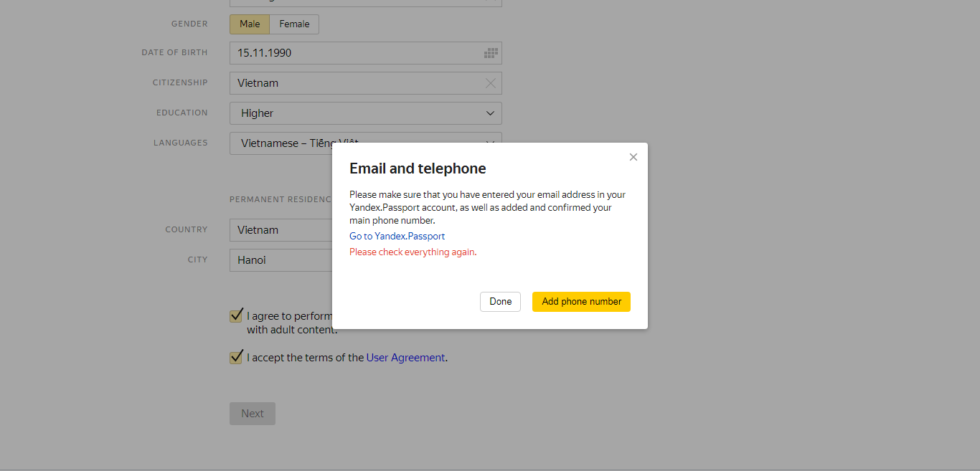The height and width of the screenshot is (471, 980).
Task: Clear the Citizenship field with X icon
Action: (491, 83)
